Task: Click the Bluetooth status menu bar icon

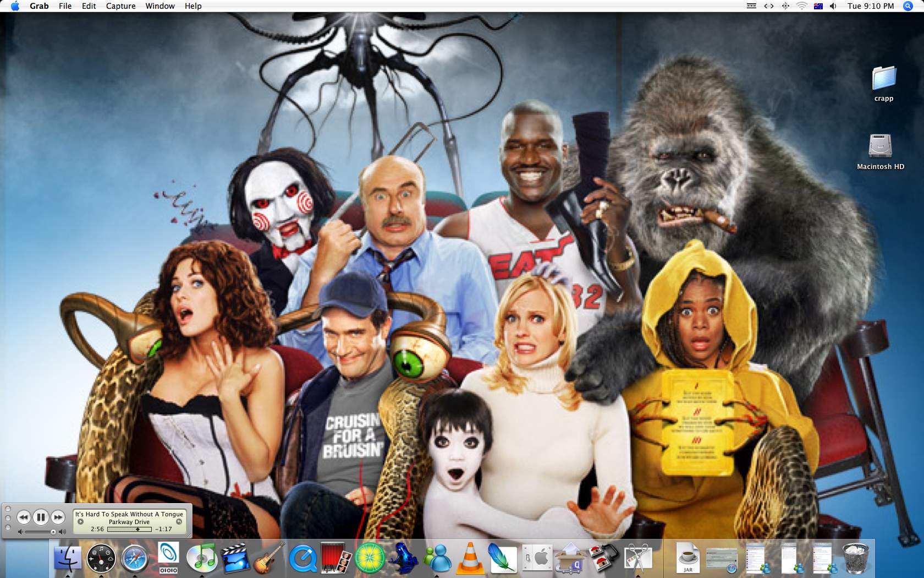Action: coord(785,6)
